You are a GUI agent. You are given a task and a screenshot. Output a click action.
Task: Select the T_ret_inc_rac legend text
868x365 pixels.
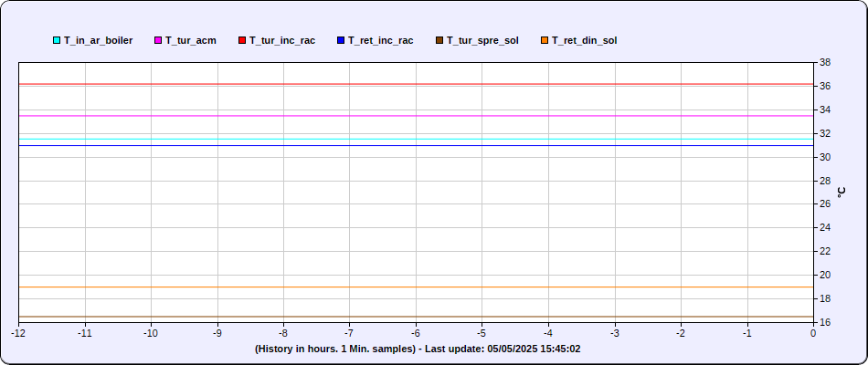381,41
